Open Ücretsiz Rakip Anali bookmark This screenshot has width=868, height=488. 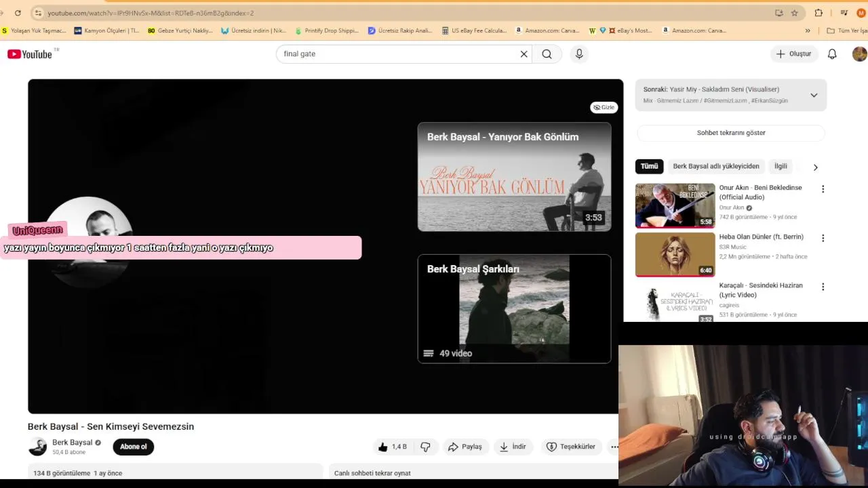coord(400,30)
